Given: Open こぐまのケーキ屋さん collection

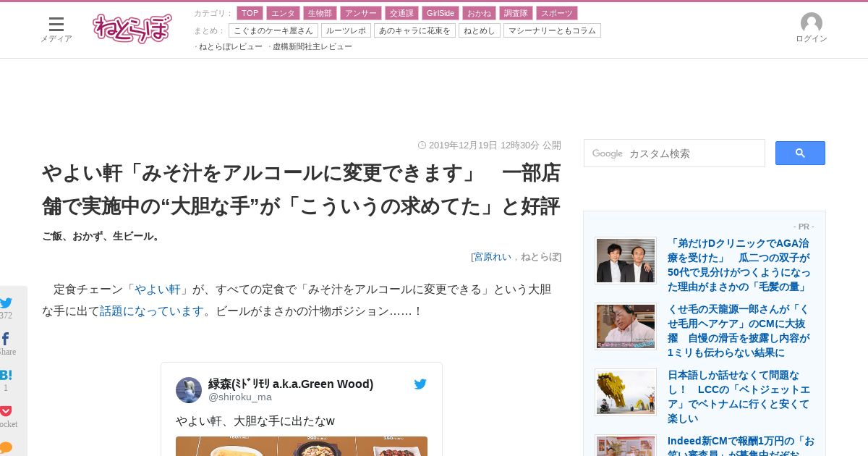Looking at the screenshot, I should pyautogui.click(x=273, y=30).
